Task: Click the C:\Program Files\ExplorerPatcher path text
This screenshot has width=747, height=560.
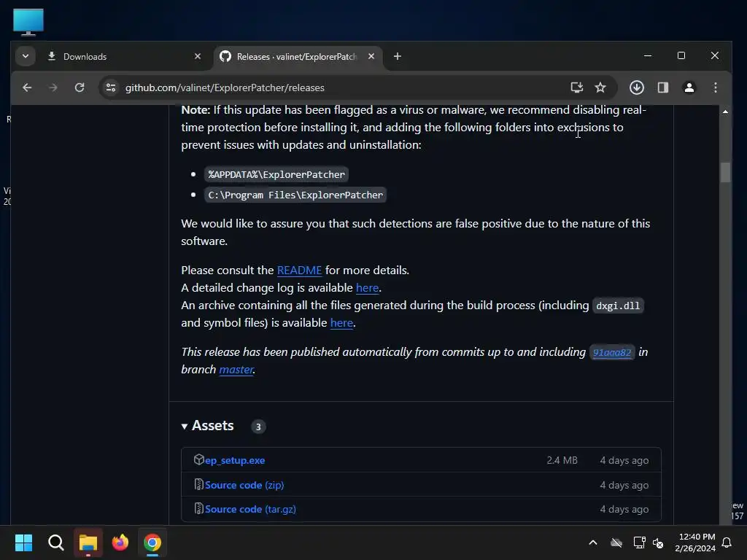Action: [x=295, y=195]
